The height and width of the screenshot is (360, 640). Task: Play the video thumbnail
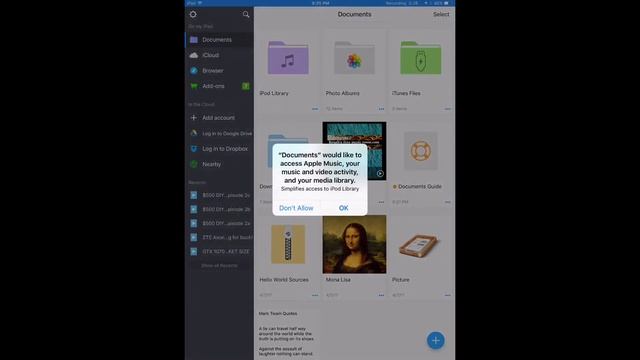pos(380,173)
